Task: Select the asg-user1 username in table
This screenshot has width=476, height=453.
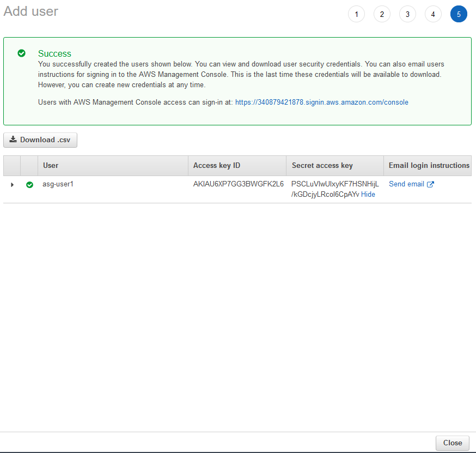Action: 58,184
